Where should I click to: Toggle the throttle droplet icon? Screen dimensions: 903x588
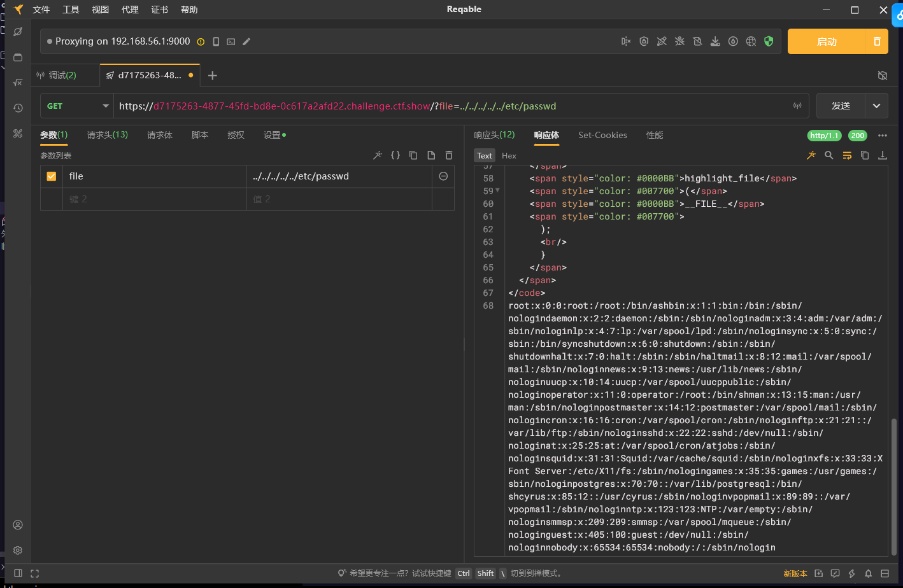click(733, 41)
